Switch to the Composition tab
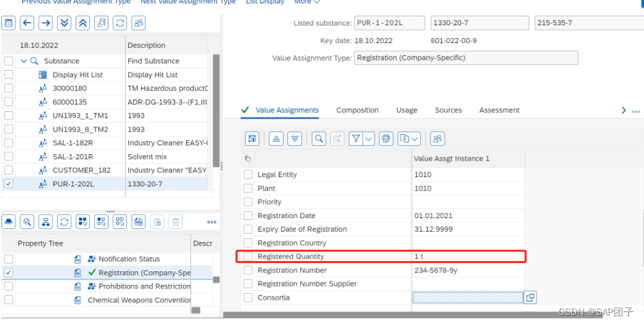This screenshot has height=323, width=644. 357,110
